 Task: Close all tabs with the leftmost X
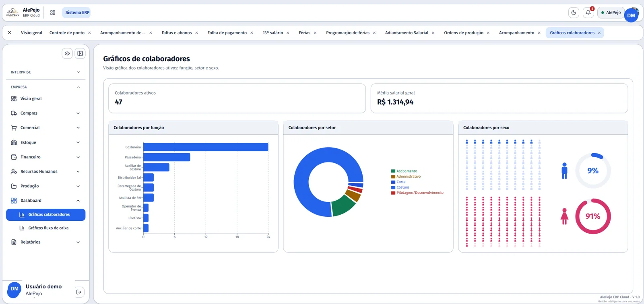10,33
